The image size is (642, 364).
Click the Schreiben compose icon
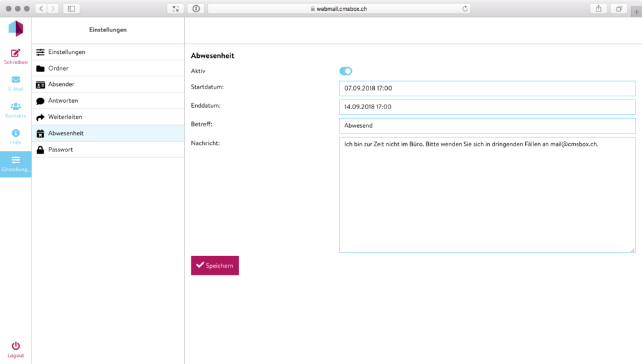coord(15,53)
